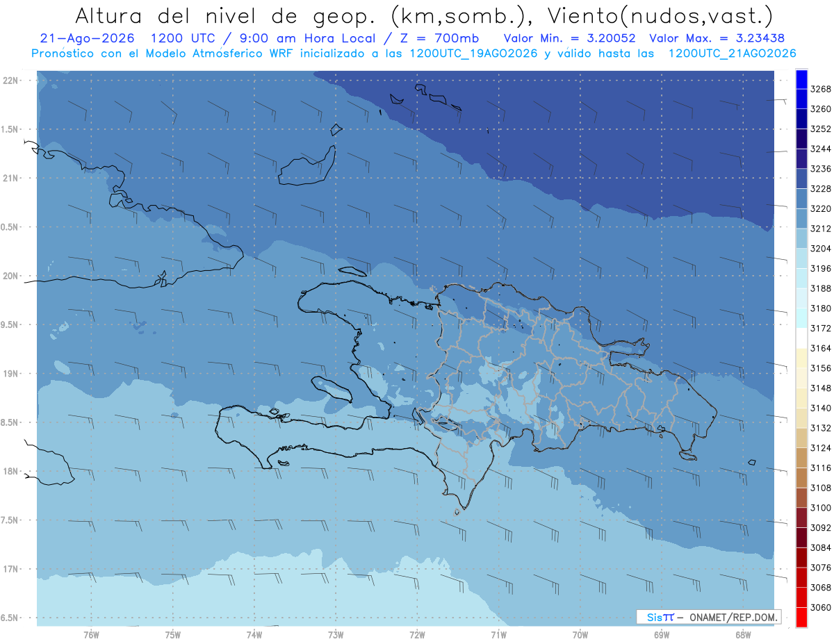Viewport: 834px width, 644px height.
Task: Click the '1.5N' latitude tick label
Action: pyautogui.click(x=10, y=130)
